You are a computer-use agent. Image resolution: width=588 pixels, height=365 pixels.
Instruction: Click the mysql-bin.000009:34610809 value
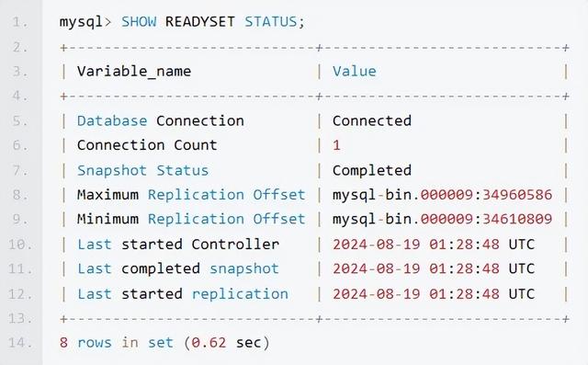click(443, 219)
